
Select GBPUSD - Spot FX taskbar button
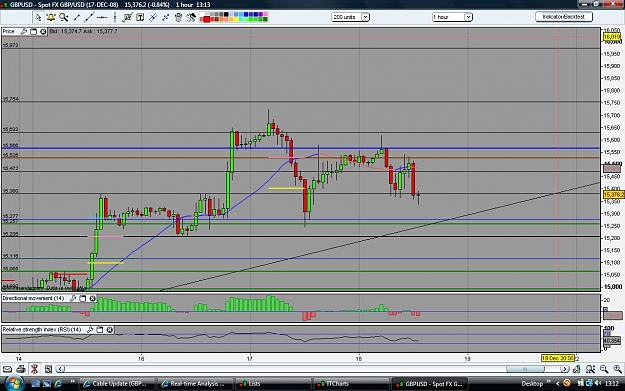(429, 384)
